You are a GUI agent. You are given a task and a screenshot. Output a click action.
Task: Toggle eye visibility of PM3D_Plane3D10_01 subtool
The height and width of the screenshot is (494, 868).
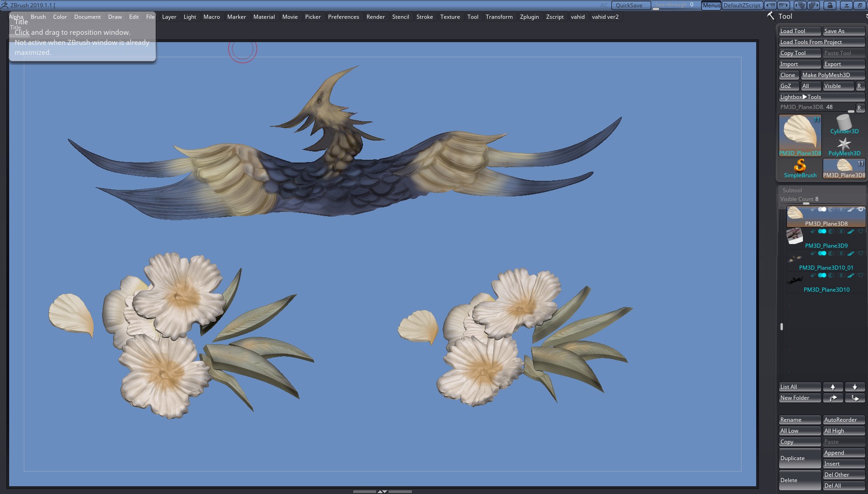click(861, 254)
